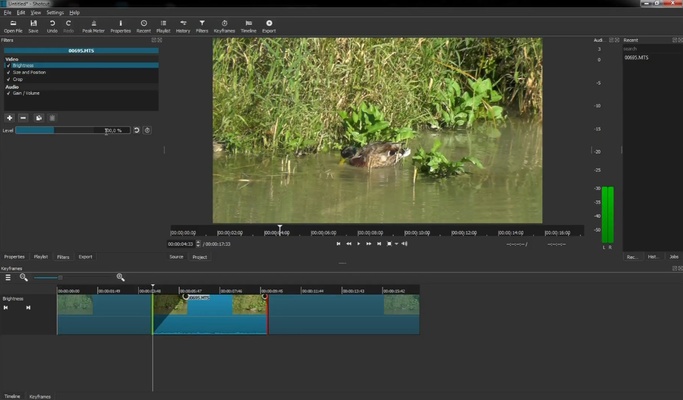Zoom out the keyframes timeline
The width and height of the screenshot is (683, 400).
pyautogui.click(x=24, y=278)
